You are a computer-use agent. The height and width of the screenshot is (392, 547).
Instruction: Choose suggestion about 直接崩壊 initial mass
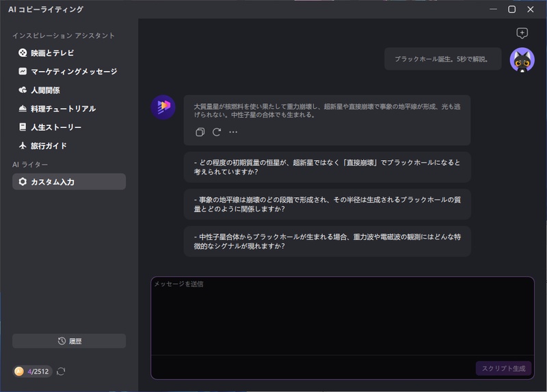tap(328, 167)
